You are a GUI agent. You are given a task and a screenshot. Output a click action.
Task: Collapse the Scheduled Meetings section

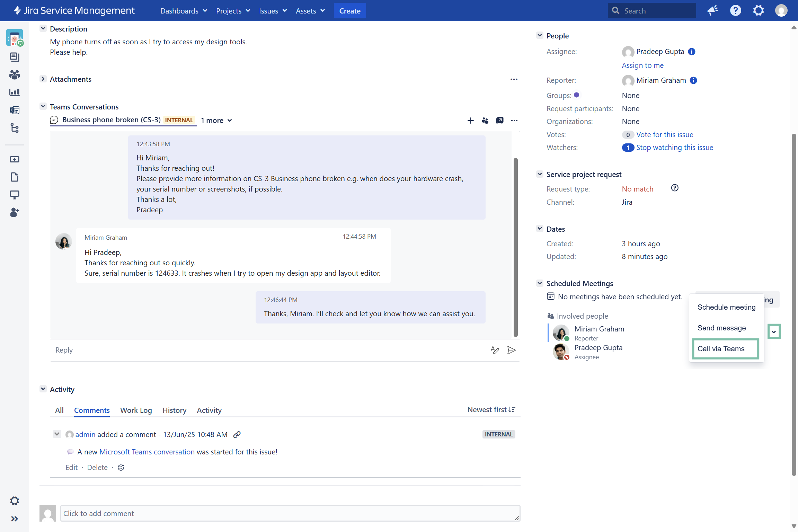[540, 283]
